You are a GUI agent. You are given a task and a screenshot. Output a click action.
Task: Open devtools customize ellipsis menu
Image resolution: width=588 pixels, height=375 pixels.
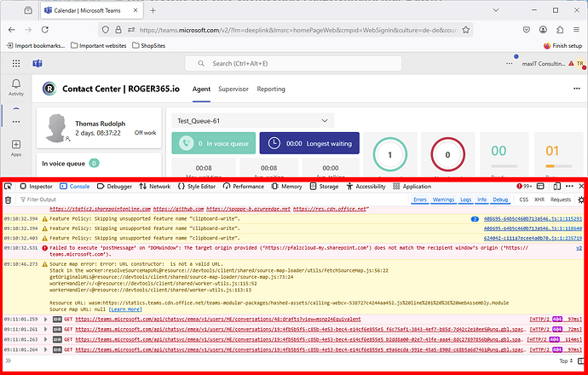569,187
